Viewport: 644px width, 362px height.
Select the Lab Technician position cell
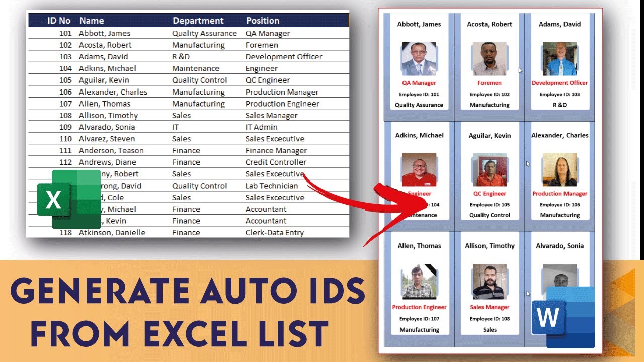[272, 186]
